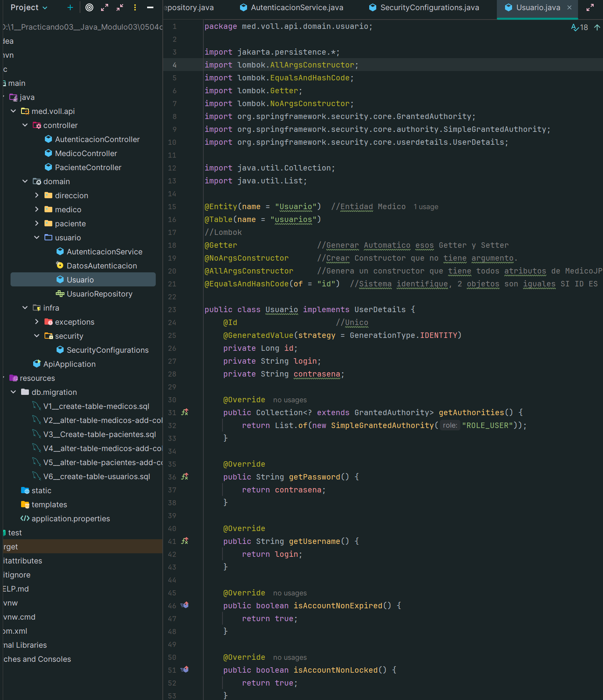Expand the exceptions folder
The width and height of the screenshot is (603, 700).
coord(37,322)
